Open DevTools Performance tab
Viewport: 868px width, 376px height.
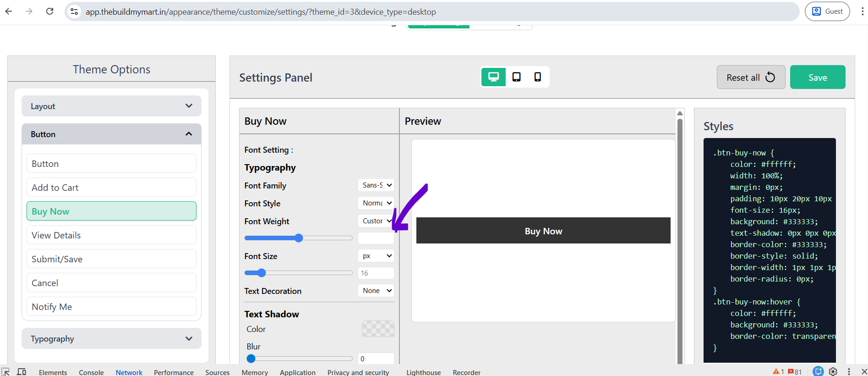174,372
